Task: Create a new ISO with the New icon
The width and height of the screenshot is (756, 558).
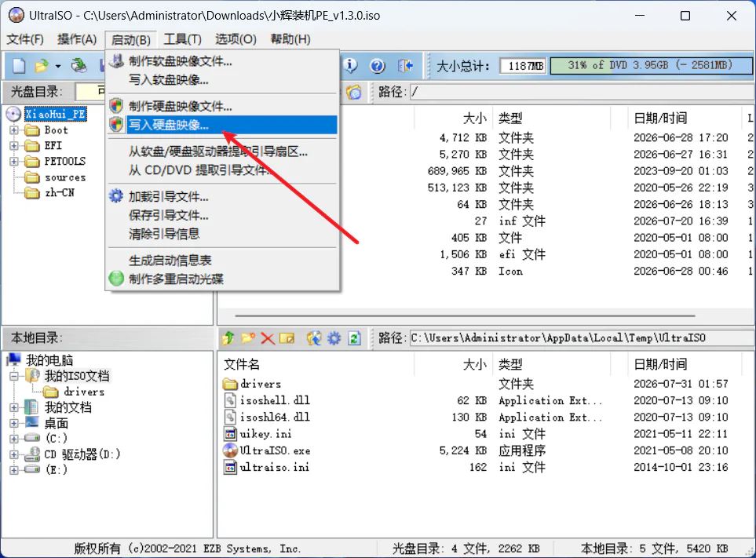Action: point(19,66)
